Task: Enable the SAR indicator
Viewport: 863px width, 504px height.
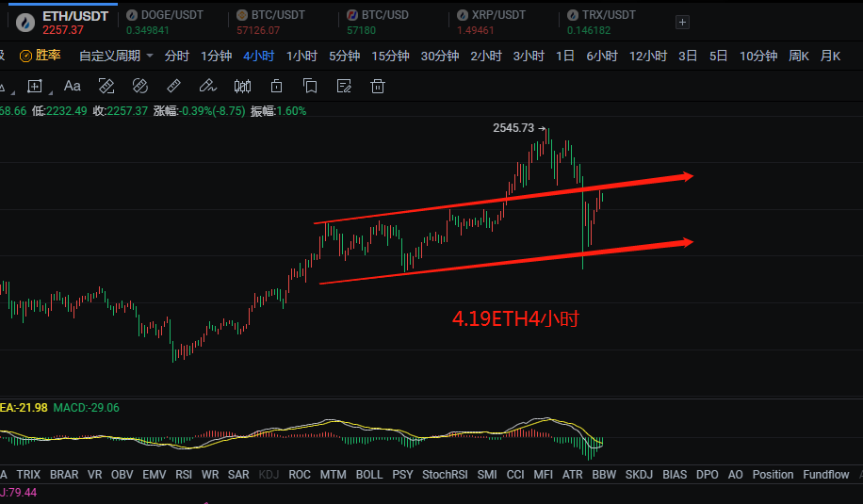Action: 238,474
